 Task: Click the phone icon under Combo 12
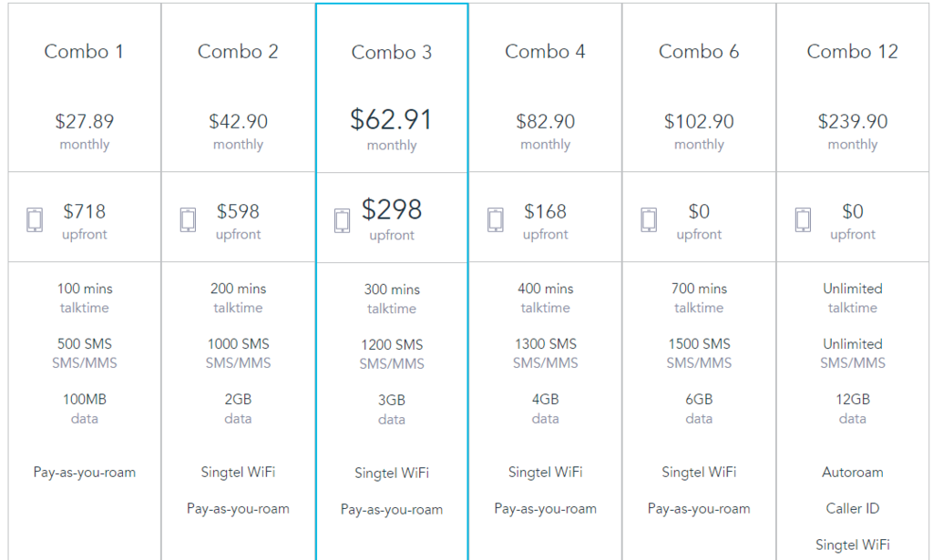pyautogui.click(x=804, y=219)
